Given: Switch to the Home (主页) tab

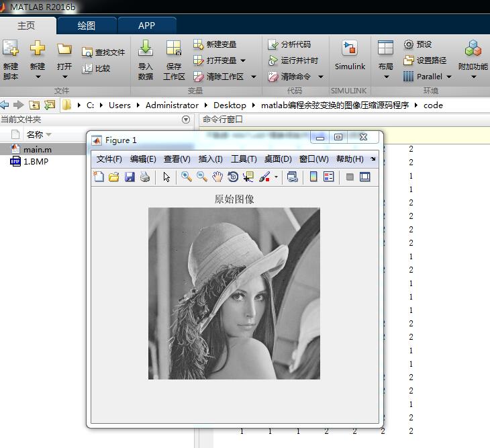Looking at the screenshot, I should pos(26,26).
